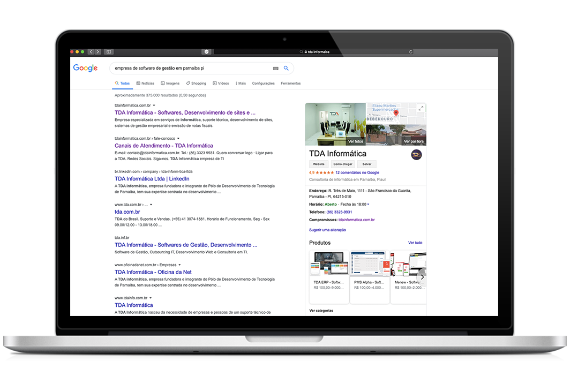Expand dropdown arrow next to www.tdainfo.com.br
578x392 pixels.
151,298
